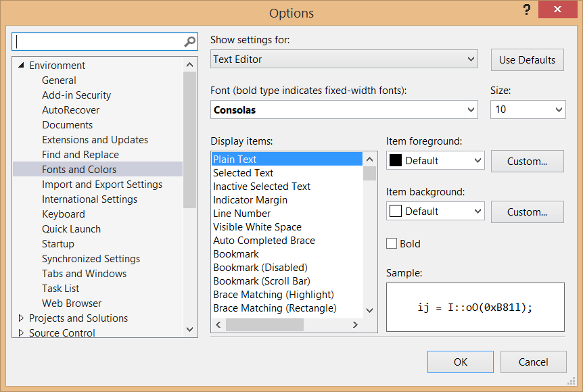
Task: Click the Display items scroll down arrow
Action: coord(369,311)
